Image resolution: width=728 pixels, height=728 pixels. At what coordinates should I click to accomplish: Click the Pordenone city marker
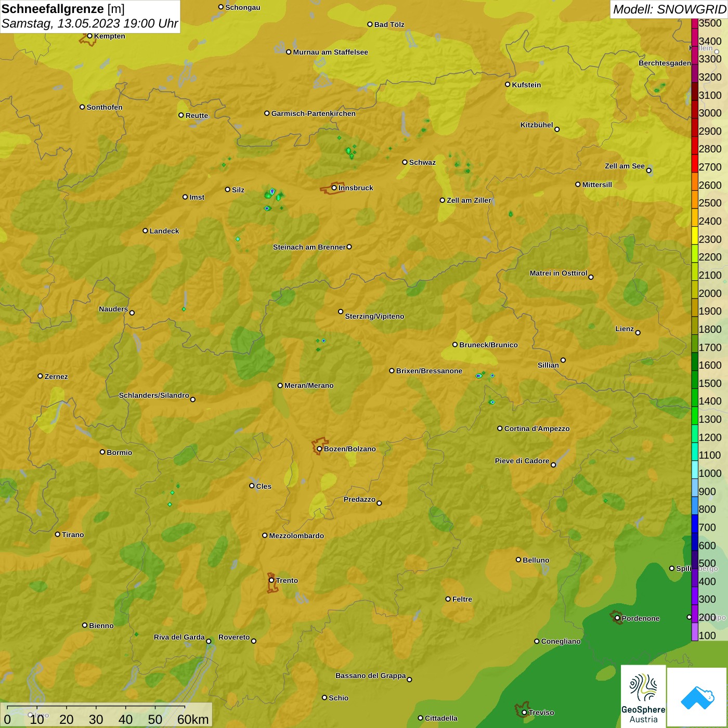click(617, 618)
